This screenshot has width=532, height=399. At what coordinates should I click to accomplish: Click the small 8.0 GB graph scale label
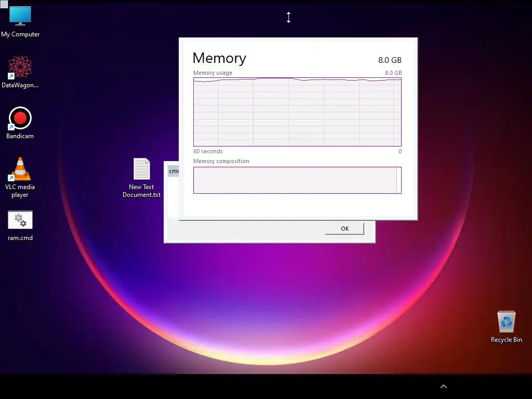pos(393,73)
